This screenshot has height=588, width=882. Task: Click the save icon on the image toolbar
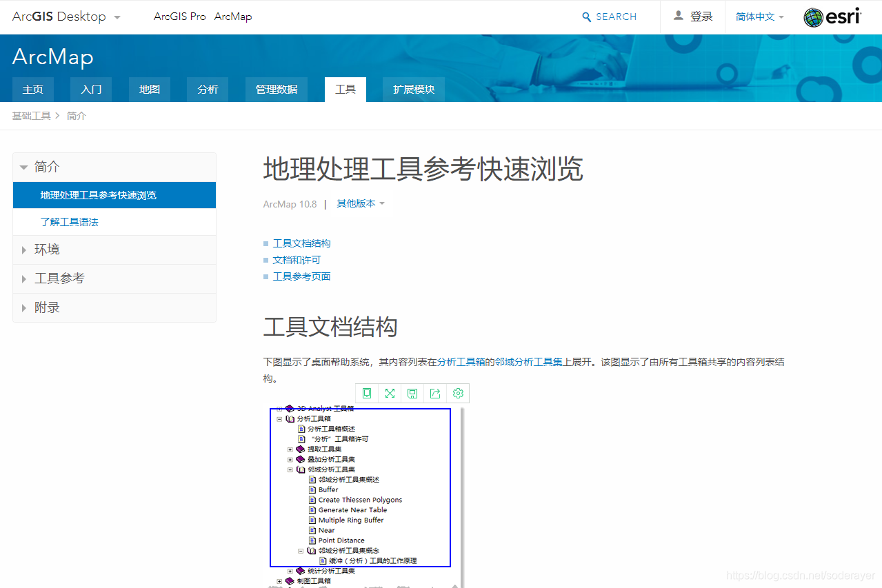pyautogui.click(x=412, y=393)
